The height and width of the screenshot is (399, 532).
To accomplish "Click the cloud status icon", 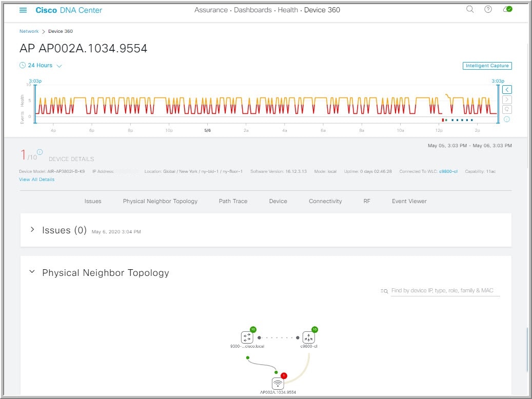I will [x=507, y=10].
